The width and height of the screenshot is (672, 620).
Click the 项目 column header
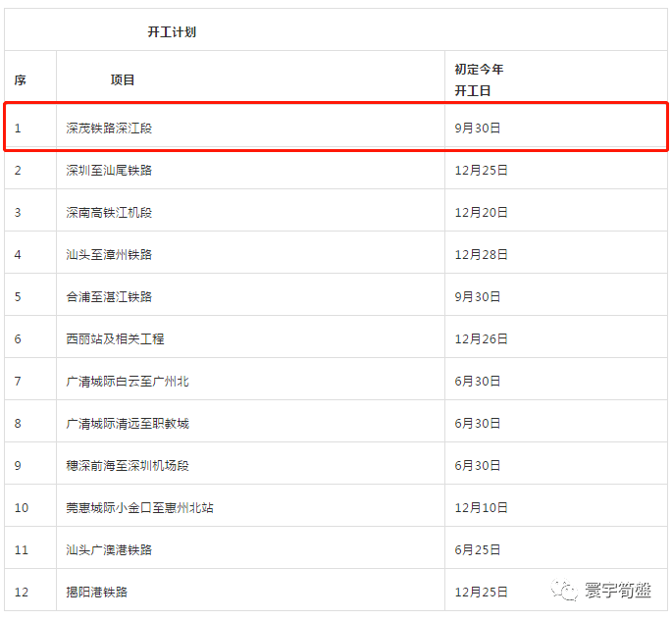click(x=123, y=80)
